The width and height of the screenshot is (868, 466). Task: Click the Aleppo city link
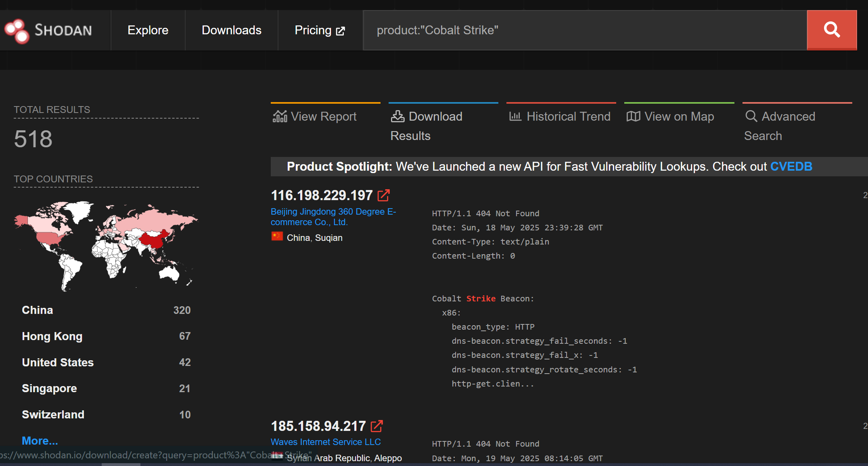click(388, 458)
